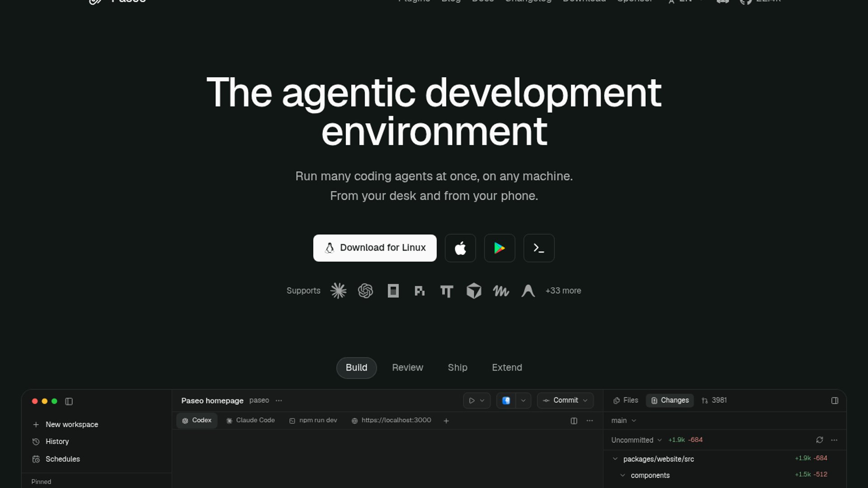Screen dimensions: 868x488
Task: Open pull request 3981
Action: (714, 400)
